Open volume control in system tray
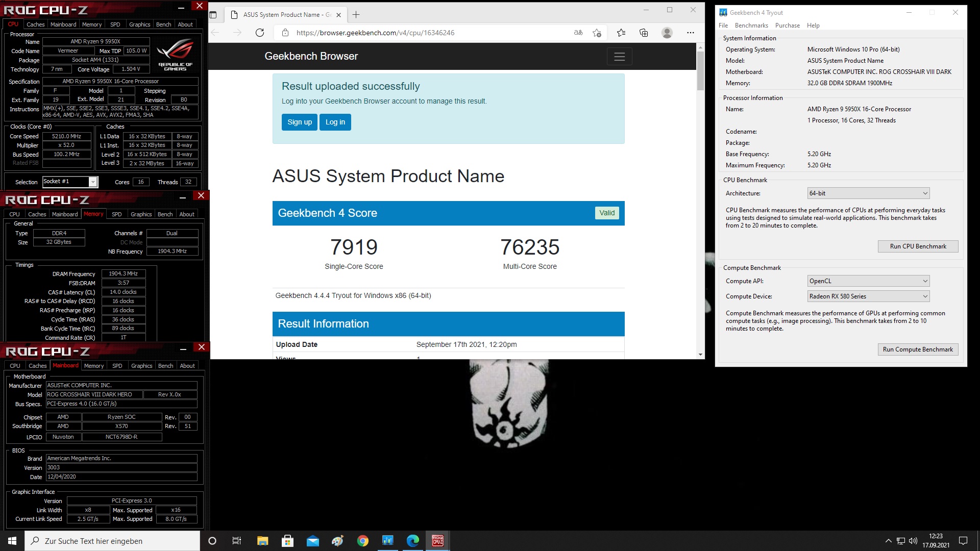The width and height of the screenshot is (980, 551). 913,541
